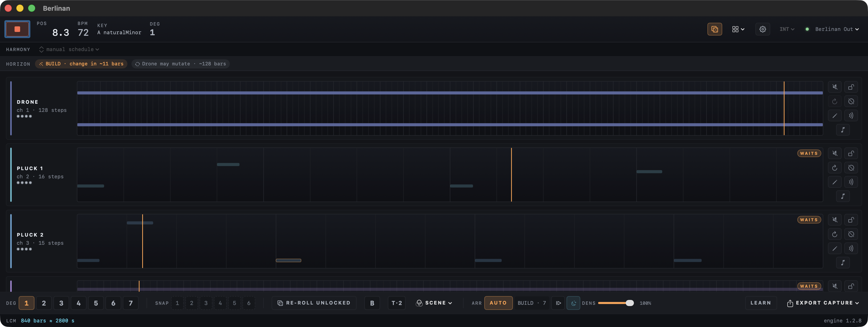
Task: Click the sound waves icon on DRONE
Action: pos(851,116)
